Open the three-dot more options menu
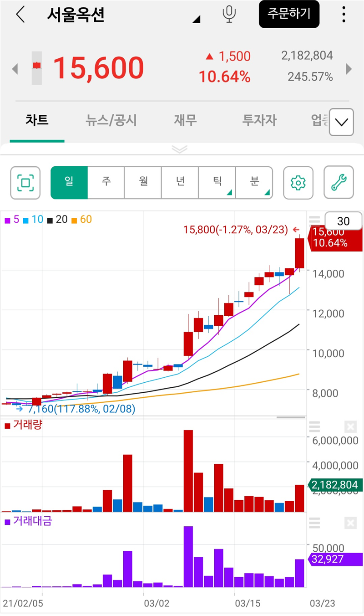 (x=344, y=15)
